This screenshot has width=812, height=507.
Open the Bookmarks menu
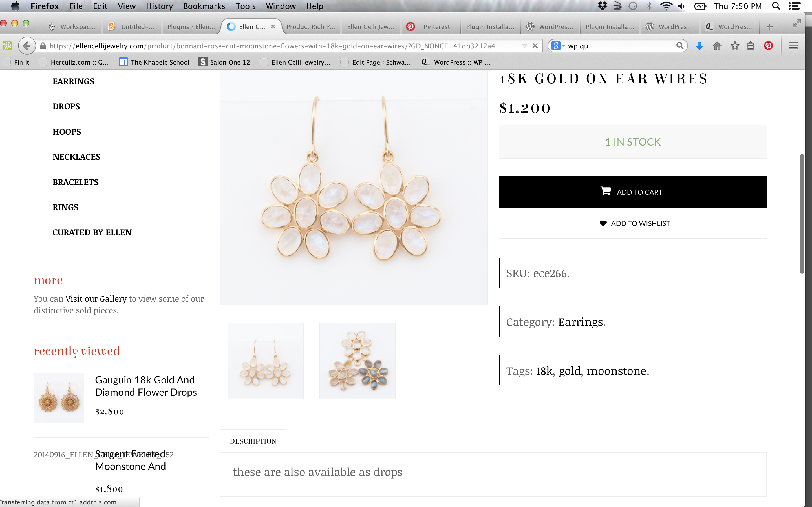204,6
